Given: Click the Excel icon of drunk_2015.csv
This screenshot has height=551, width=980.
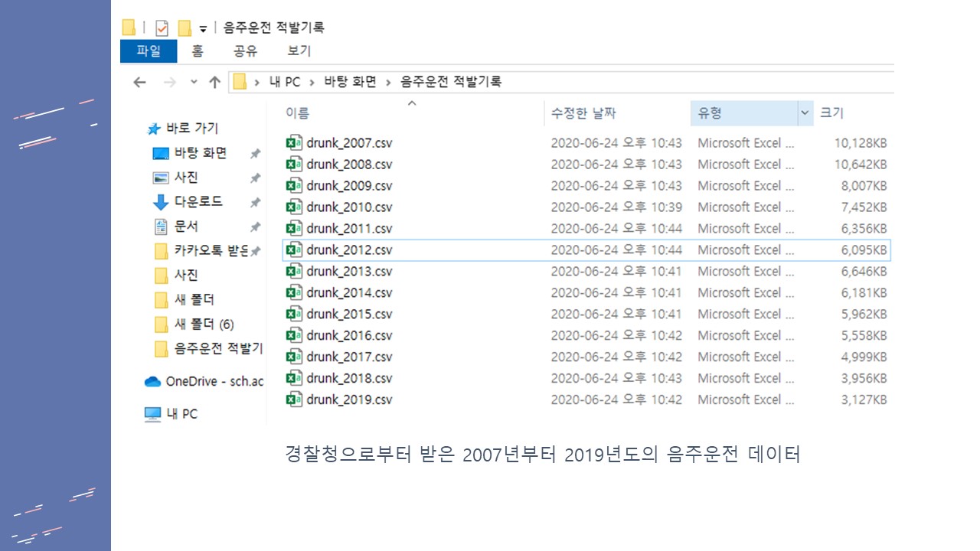Looking at the screenshot, I should pos(294,315).
